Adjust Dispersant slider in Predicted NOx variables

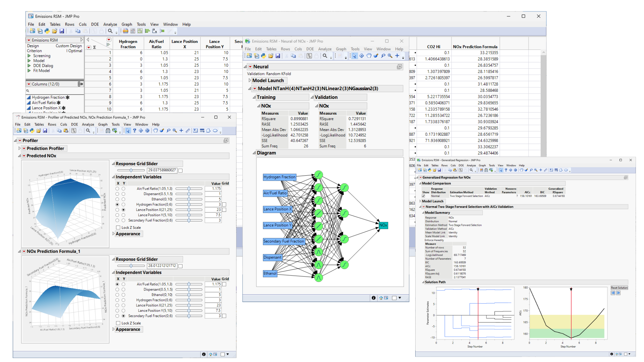[x=189, y=194]
